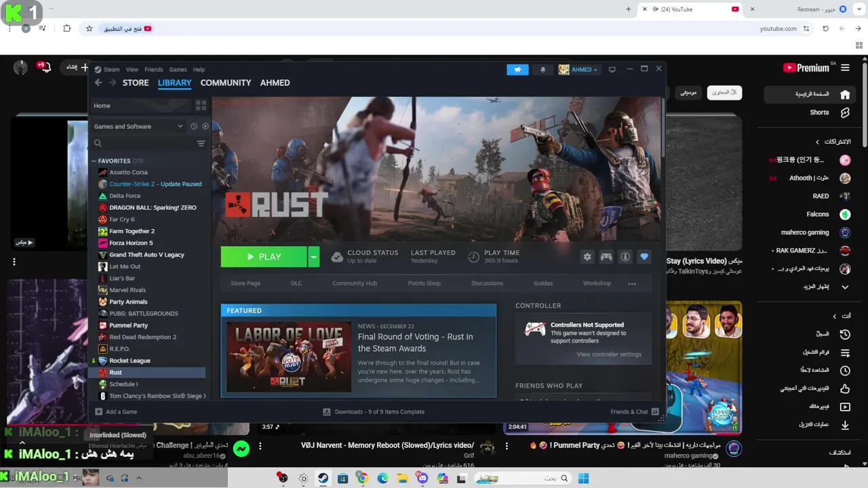Open Labor of Love news thumbnail
This screenshot has height=488, width=868.
[x=289, y=357]
